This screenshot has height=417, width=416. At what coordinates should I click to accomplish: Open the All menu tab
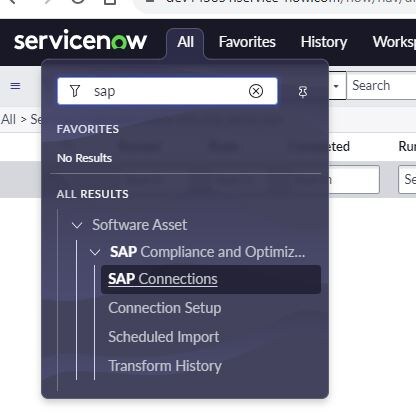pos(185,42)
